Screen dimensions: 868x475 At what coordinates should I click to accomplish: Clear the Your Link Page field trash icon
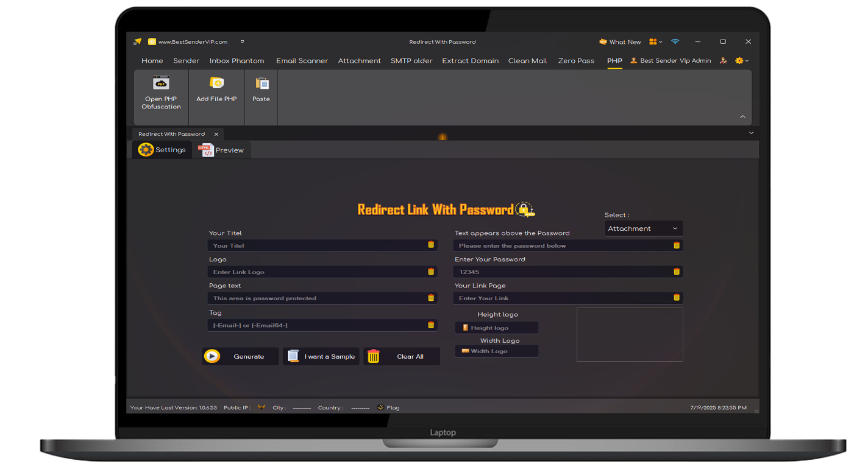coord(677,298)
